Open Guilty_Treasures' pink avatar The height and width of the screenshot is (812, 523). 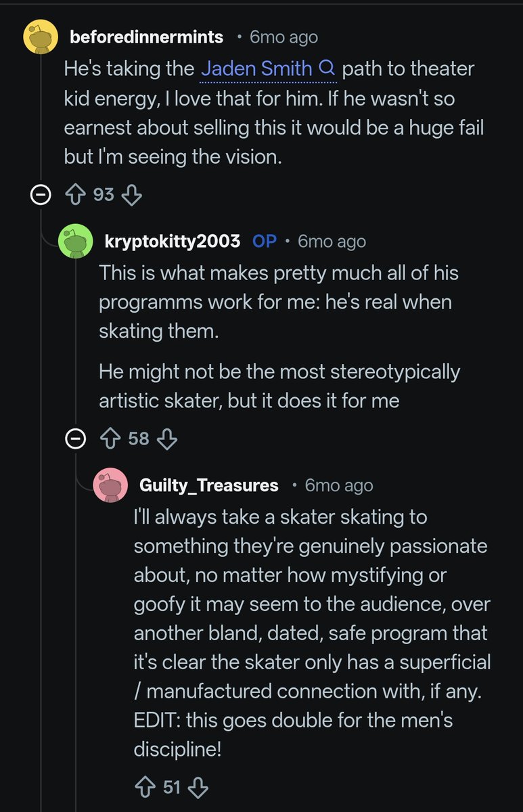110,484
